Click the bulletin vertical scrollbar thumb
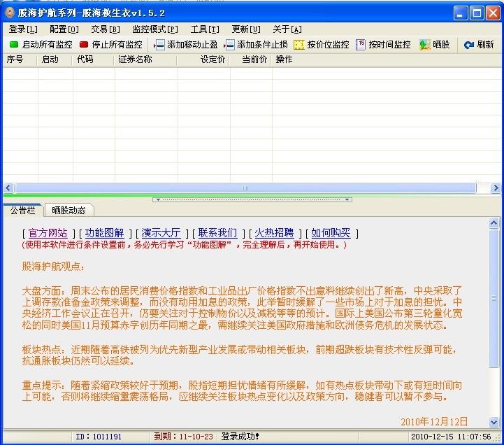This screenshot has height=445, width=504. click(494, 298)
